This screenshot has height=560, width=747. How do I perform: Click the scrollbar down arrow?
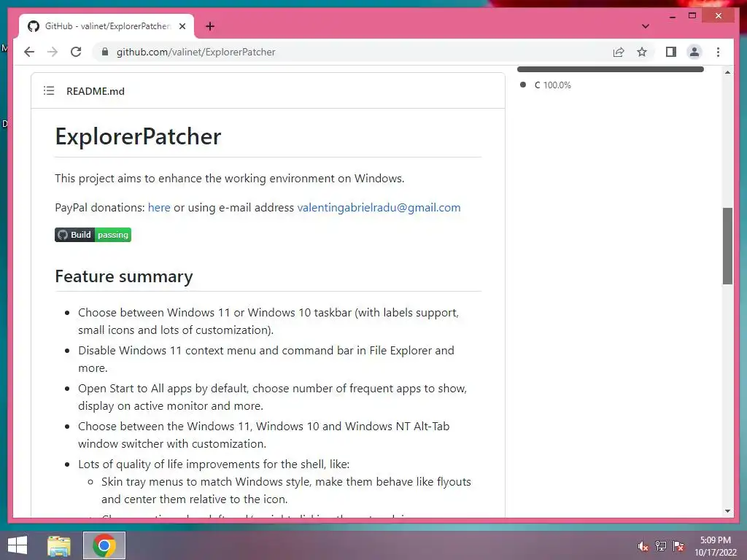727,511
